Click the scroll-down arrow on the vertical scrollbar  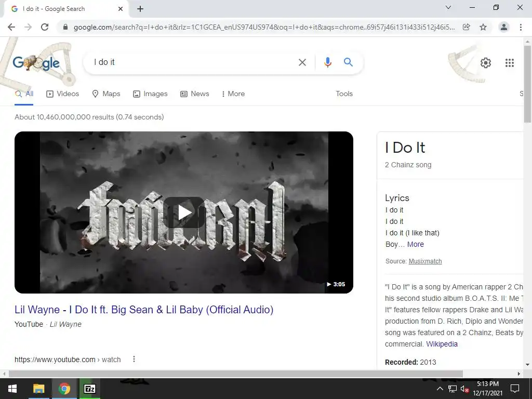click(x=528, y=365)
